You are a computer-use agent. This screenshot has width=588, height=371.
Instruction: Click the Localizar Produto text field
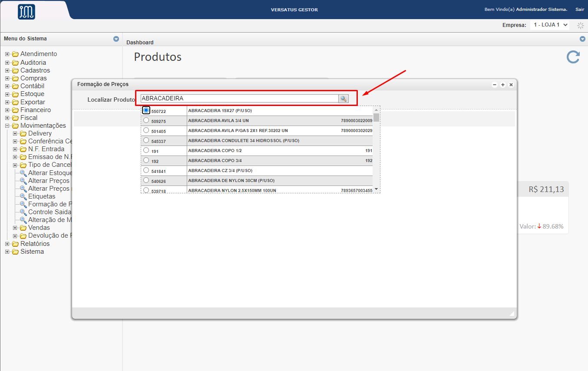tap(239, 99)
